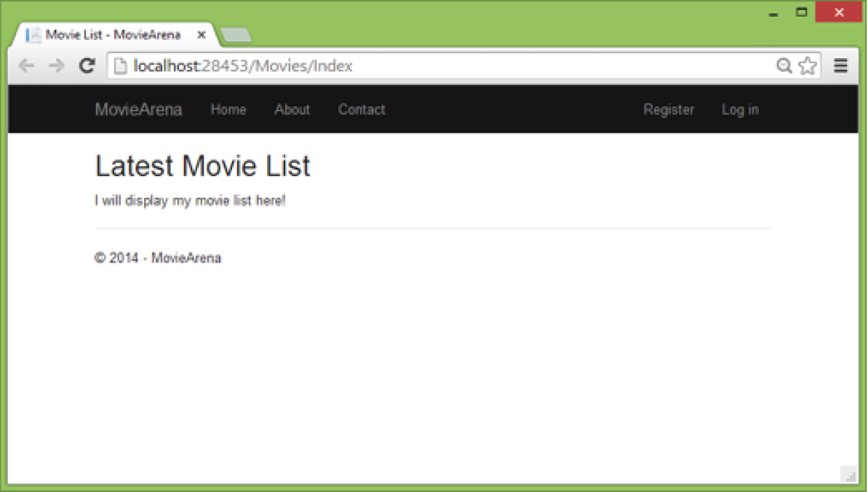Click the localhost address bar URL
Screen dimensions: 868x492
[243, 66]
